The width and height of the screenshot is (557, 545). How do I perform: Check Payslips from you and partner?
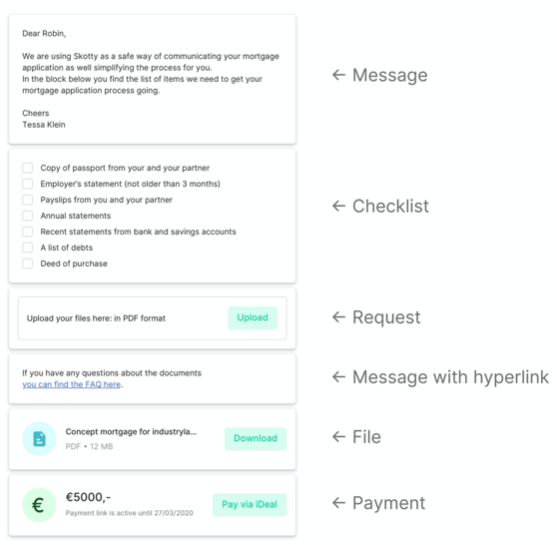[x=27, y=200]
